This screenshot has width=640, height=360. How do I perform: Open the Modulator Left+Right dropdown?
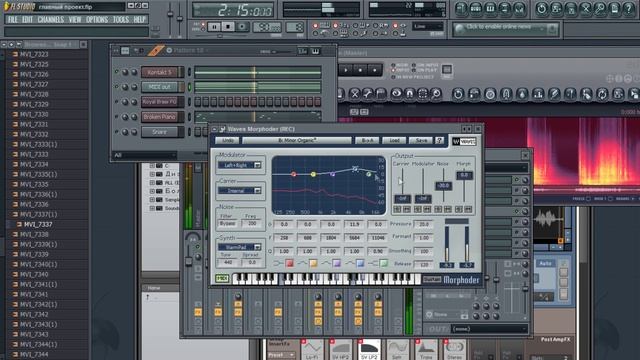click(x=240, y=165)
